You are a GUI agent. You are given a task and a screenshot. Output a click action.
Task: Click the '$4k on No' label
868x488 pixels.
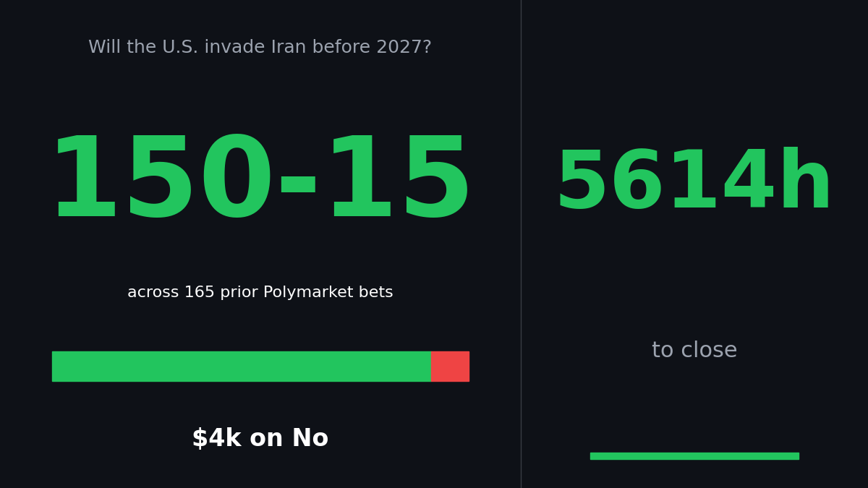coord(260,438)
